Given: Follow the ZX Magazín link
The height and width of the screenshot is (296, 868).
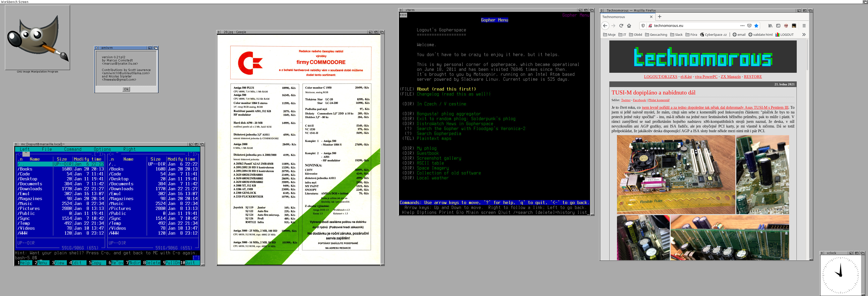Looking at the screenshot, I should [x=730, y=76].
